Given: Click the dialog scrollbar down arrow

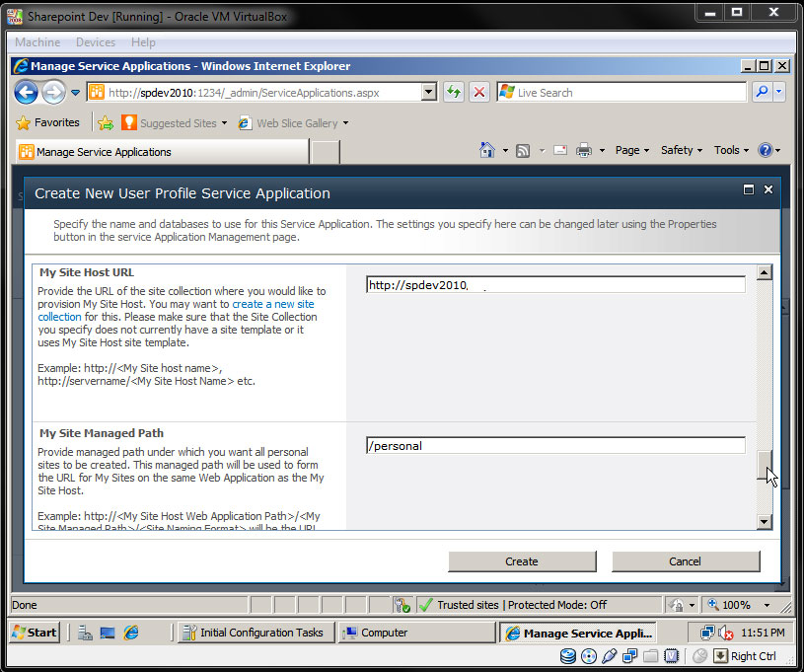Looking at the screenshot, I should [764, 522].
